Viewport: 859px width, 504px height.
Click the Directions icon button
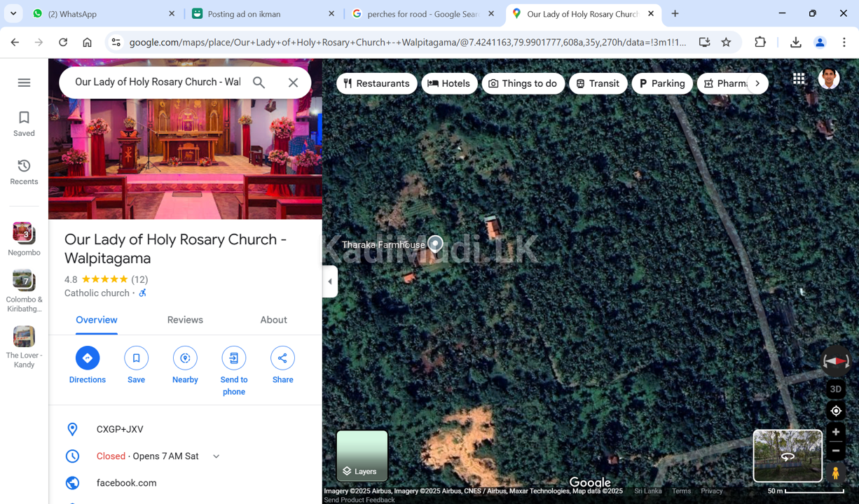coord(87,358)
